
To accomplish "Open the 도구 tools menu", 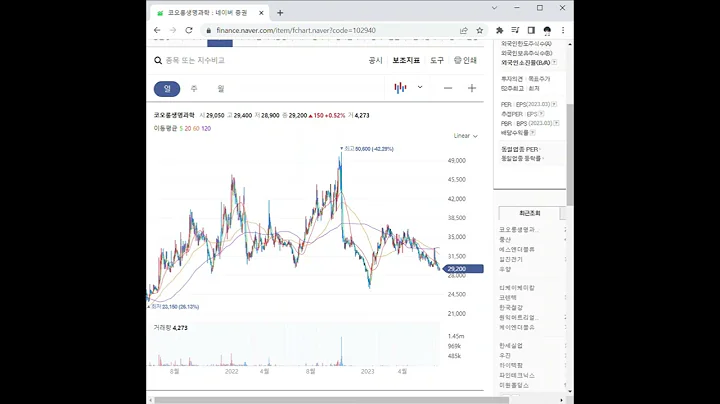I will coord(437,61).
